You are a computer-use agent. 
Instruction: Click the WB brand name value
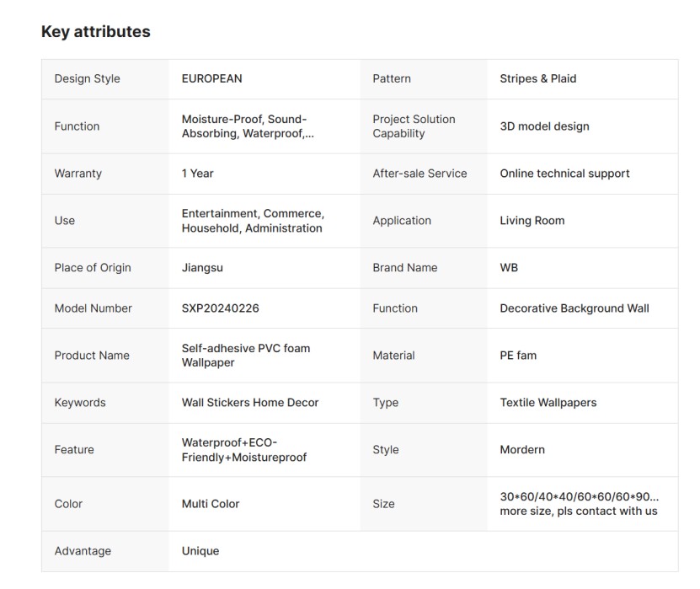509,268
